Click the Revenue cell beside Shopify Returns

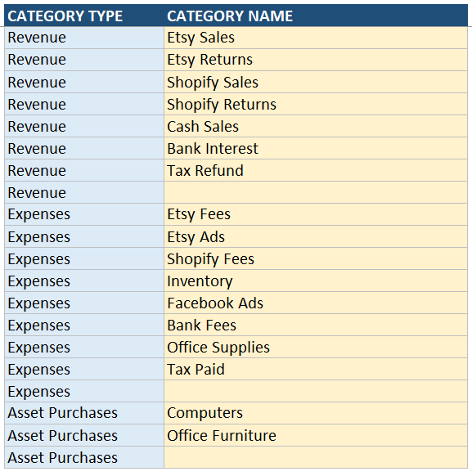click(x=84, y=104)
